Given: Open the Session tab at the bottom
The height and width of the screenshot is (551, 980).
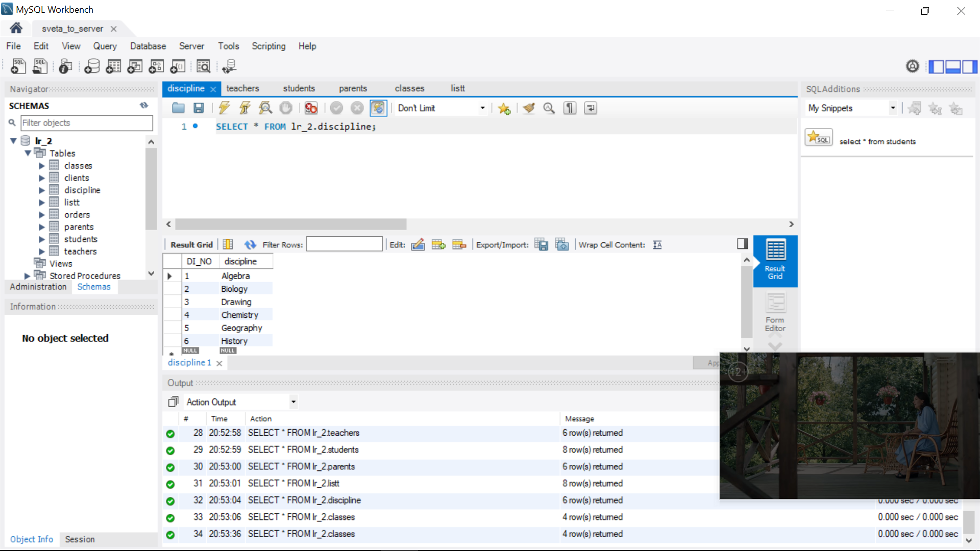Looking at the screenshot, I should point(80,539).
